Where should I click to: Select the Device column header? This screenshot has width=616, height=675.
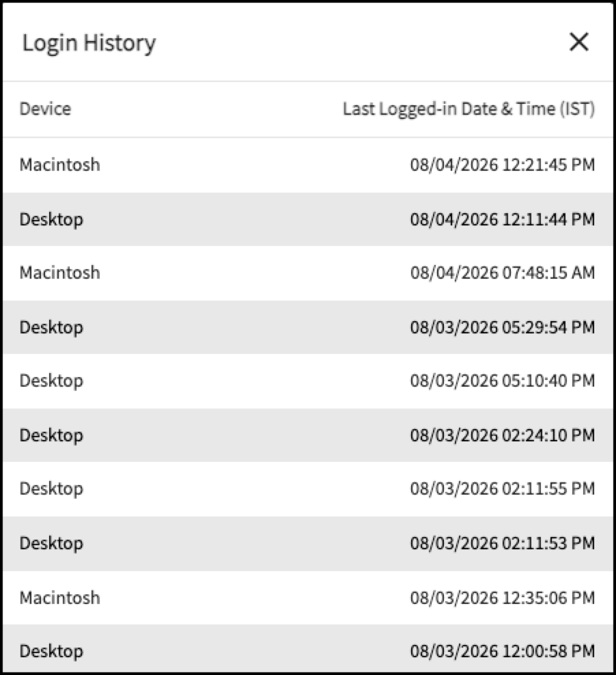45,109
